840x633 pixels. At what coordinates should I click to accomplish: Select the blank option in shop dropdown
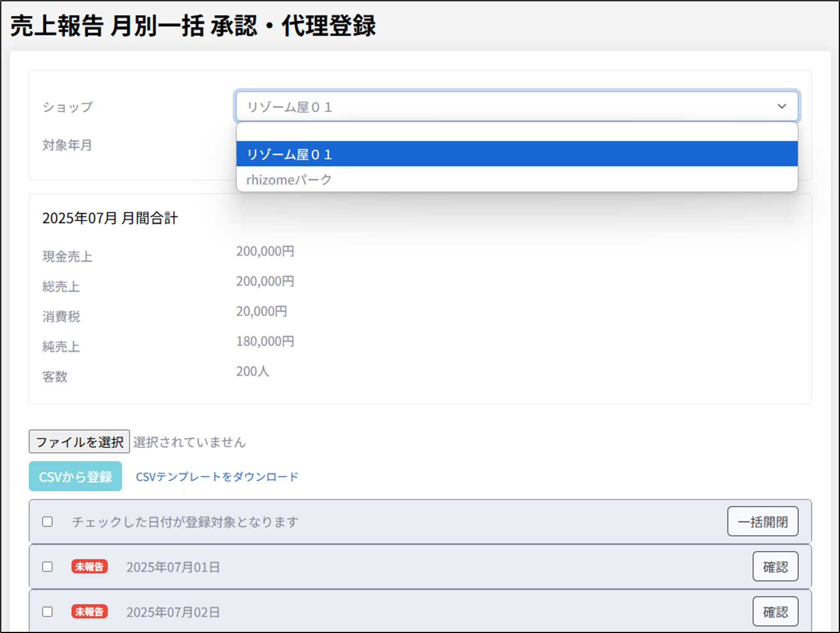[x=516, y=132]
